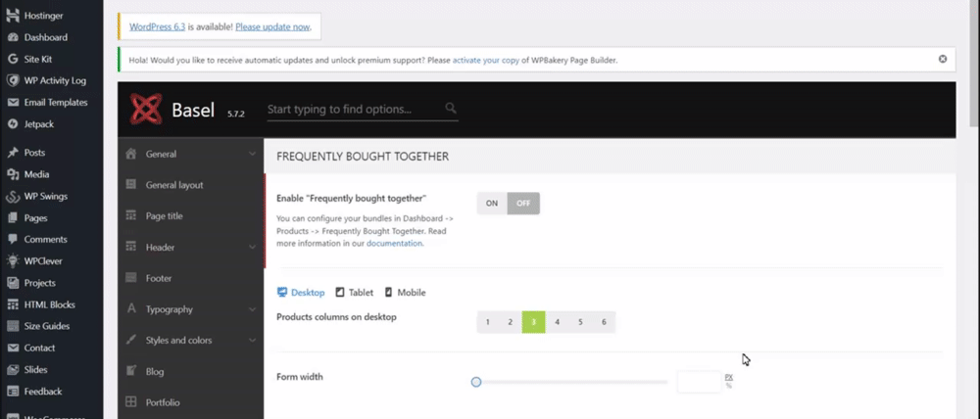Viewport: 980px width, 419px height.
Task: Switch to the Mobile device tab
Action: (x=405, y=293)
